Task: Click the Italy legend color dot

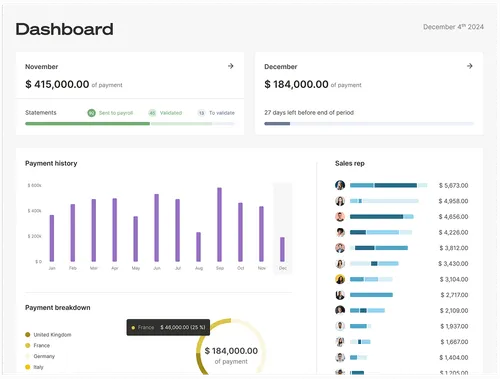Action: pos(28,367)
